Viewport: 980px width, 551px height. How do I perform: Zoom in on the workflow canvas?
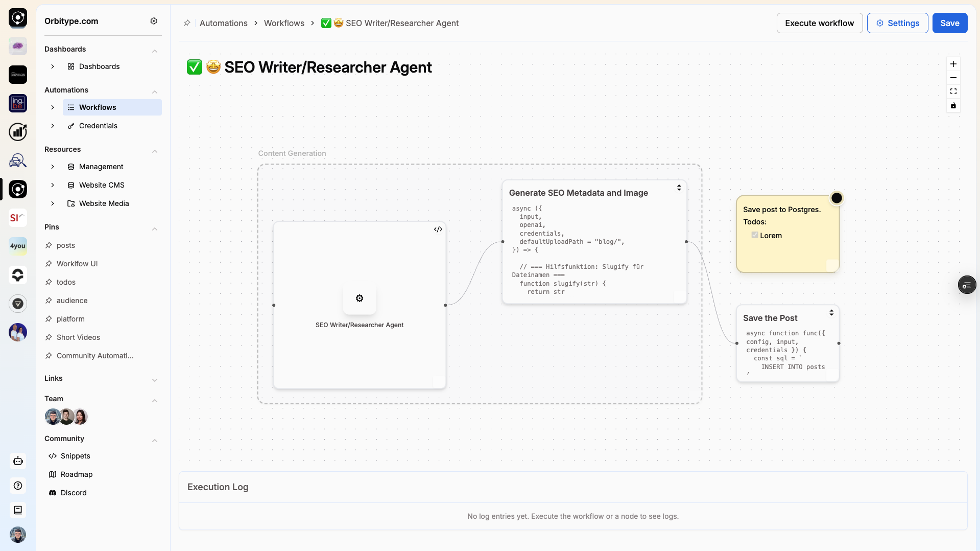[x=953, y=64]
